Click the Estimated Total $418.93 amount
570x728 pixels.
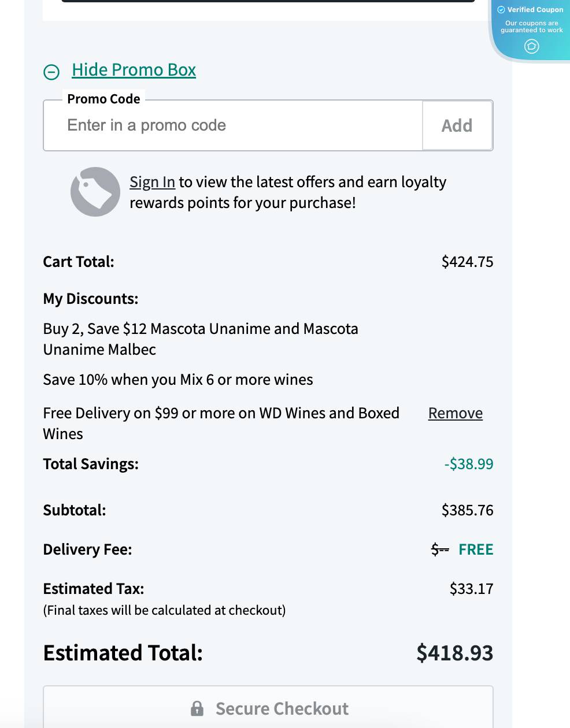pos(455,653)
